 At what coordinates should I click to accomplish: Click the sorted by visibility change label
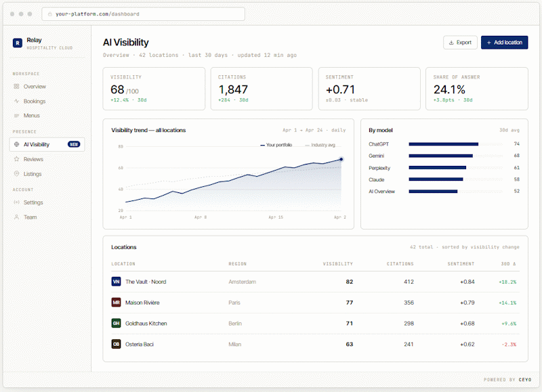[x=480, y=247]
